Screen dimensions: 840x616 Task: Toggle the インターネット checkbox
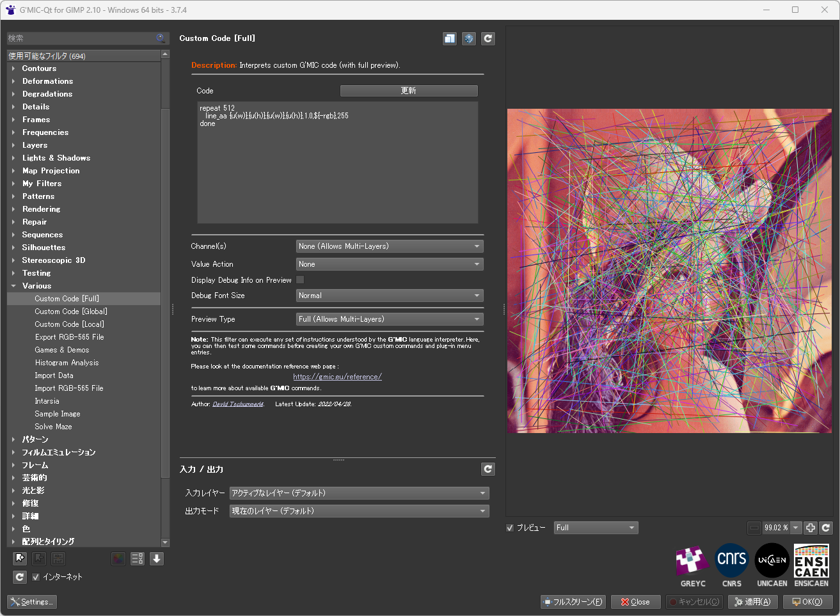(x=36, y=577)
